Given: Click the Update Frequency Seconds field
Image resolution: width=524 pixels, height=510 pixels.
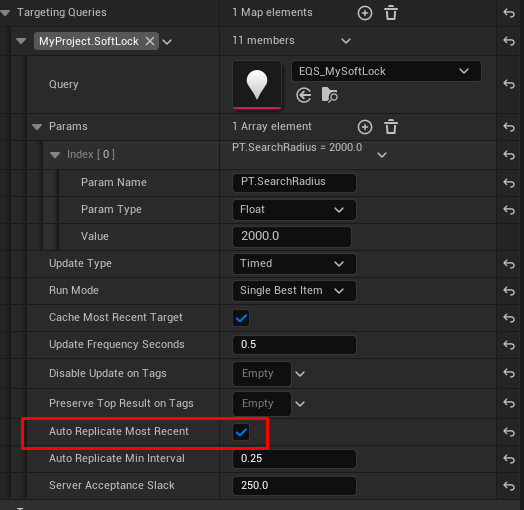Looking at the screenshot, I should (294, 345).
